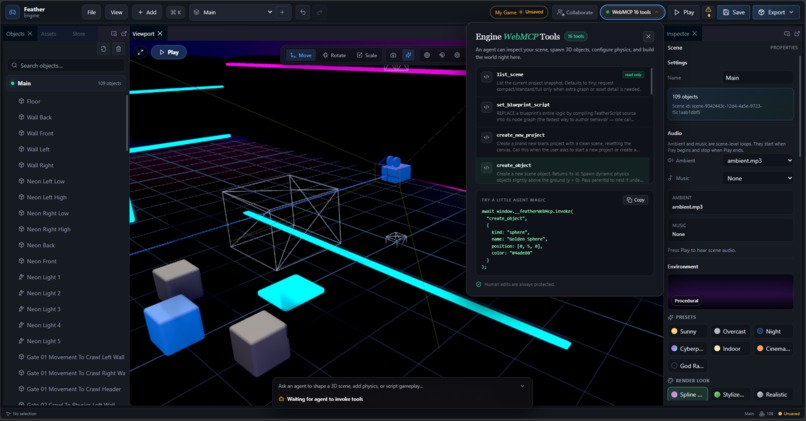The width and height of the screenshot is (806, 421).
Task: Switch to the Store tab
Action: tap(79, 34)
